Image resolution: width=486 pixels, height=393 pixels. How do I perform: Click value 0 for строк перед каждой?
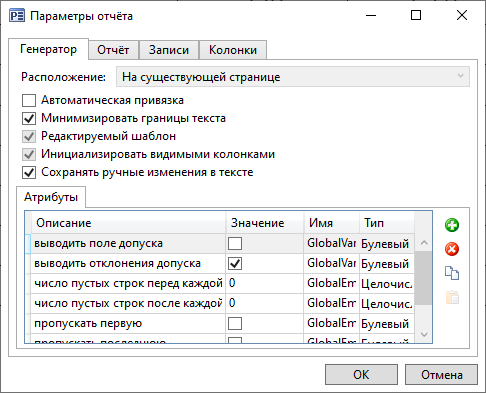click(265, 283)
